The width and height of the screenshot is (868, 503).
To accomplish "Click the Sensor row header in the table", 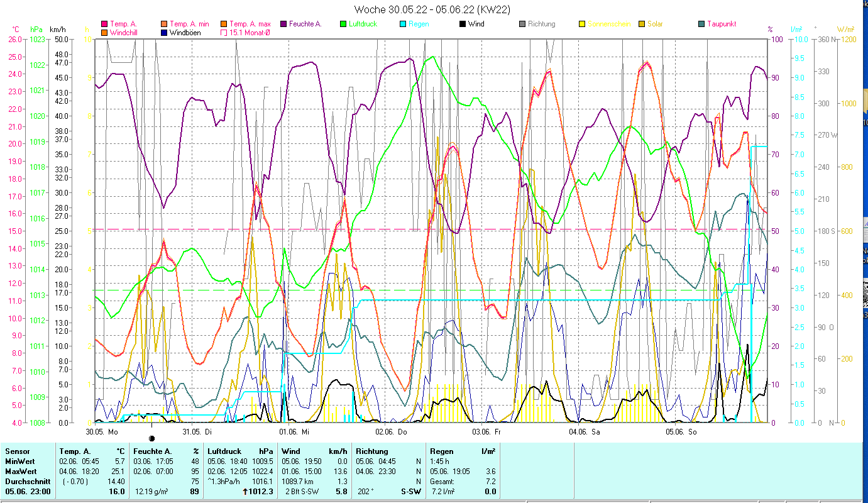I will click(16, 451).
